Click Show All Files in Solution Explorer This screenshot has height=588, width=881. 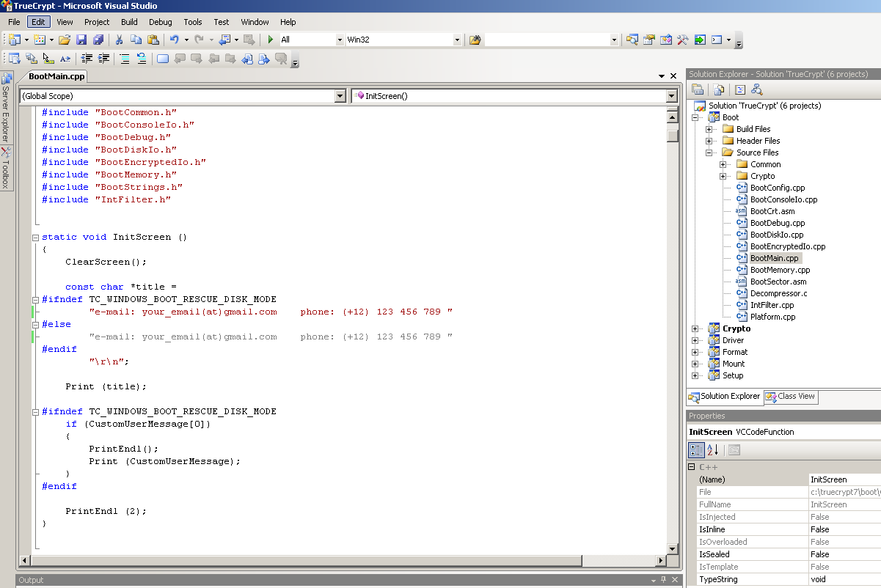click(720, 89)
